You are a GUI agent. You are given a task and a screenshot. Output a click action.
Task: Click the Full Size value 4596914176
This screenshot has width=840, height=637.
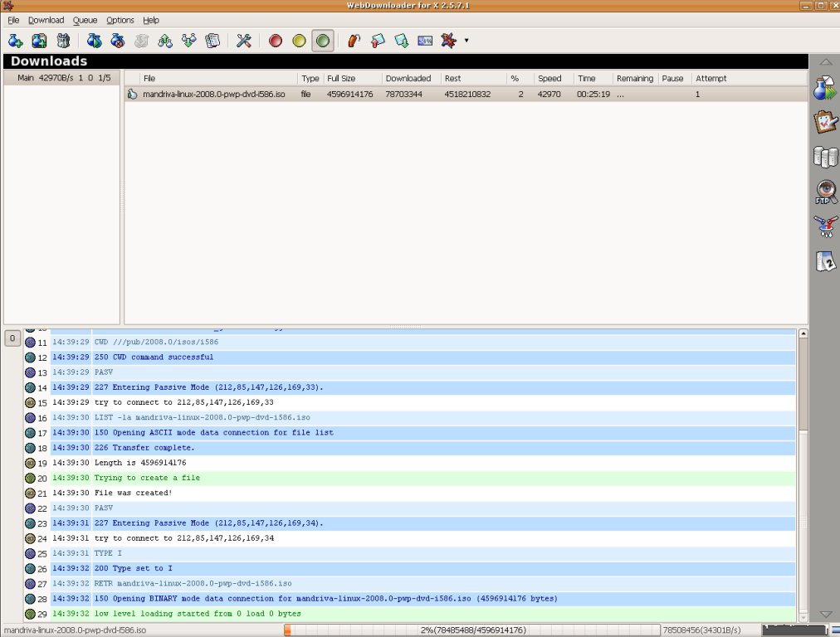coord(349,95)
